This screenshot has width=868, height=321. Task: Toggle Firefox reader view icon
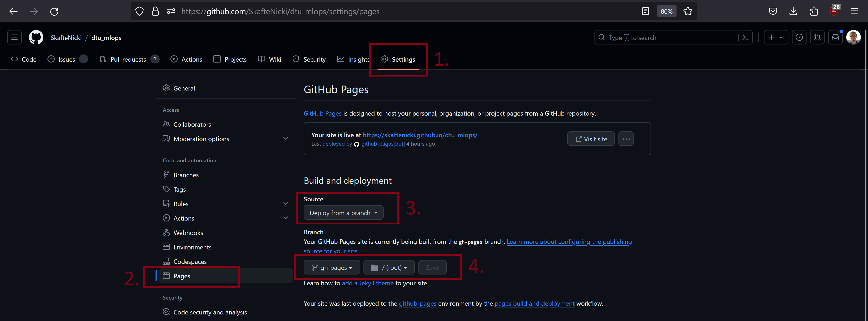pyautogui.click(x=645, y=12)
